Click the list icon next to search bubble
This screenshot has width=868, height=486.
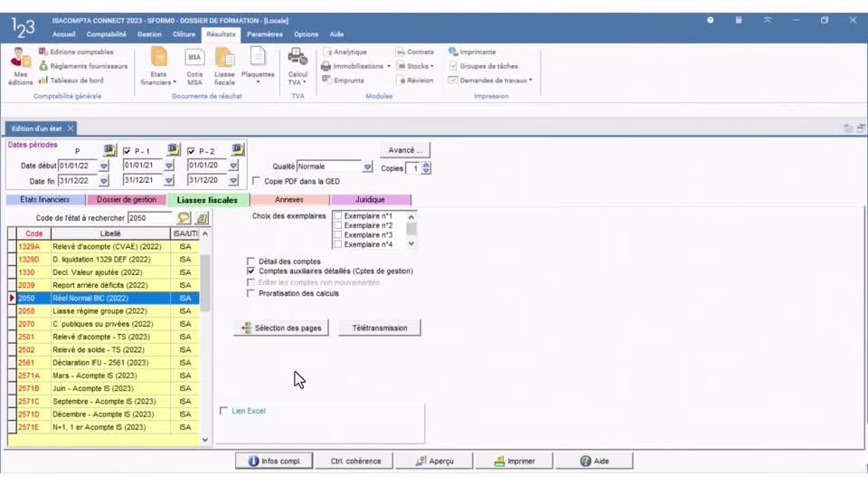coord(202,218)
